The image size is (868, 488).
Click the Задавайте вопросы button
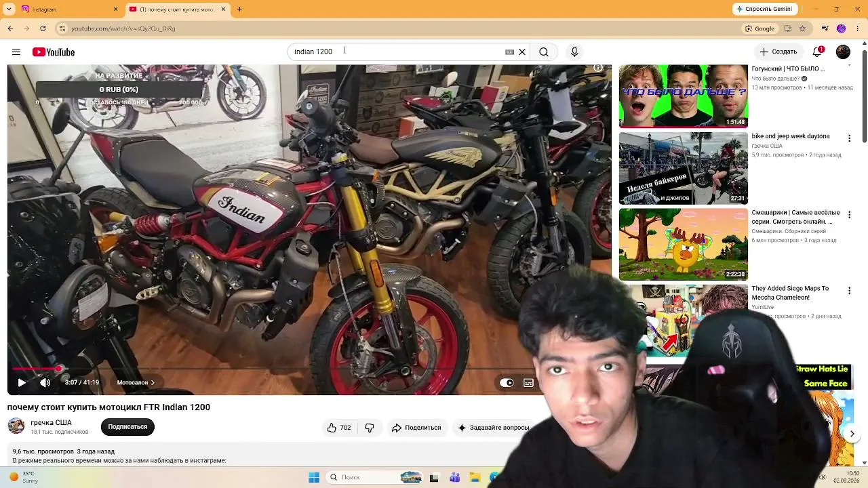493,428
